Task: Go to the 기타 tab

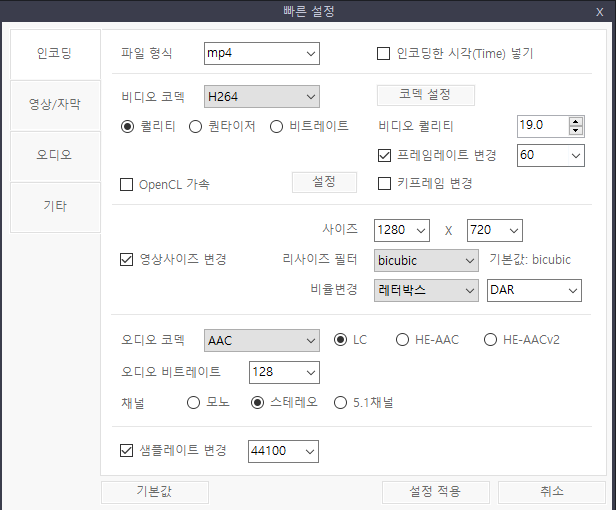Action: [x=55, y=207]
